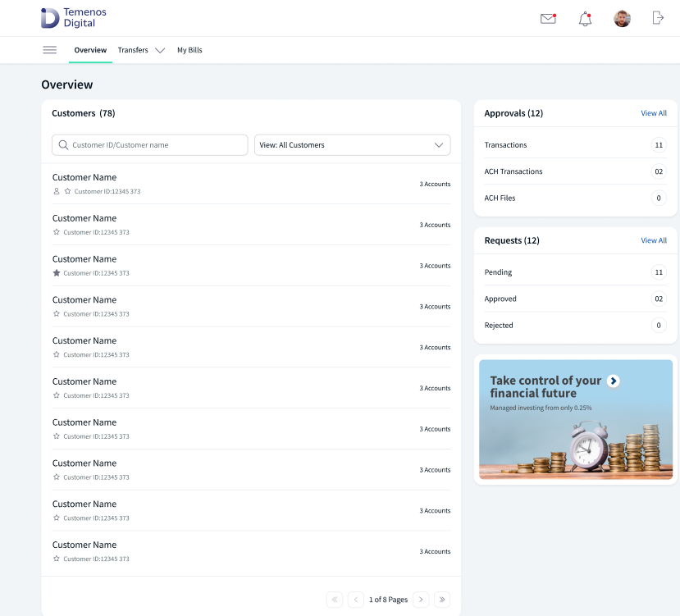Expand the Transfers menu chevron
Viewport: 680px width, 616px height.
160,50
